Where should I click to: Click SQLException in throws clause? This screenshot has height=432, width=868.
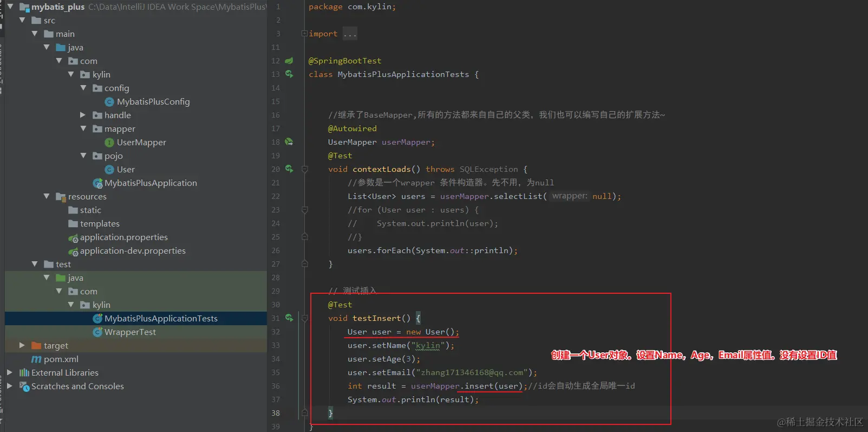(x=489, y=169)
